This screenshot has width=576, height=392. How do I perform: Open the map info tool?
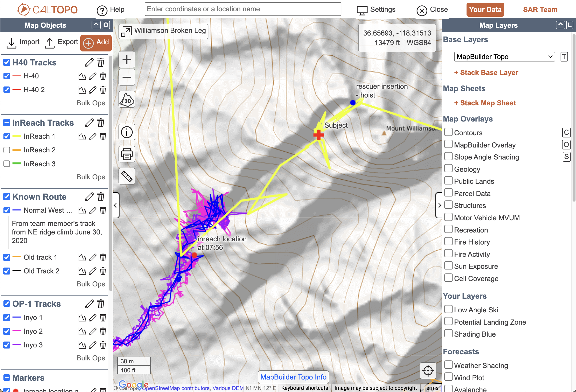(127, 132)
